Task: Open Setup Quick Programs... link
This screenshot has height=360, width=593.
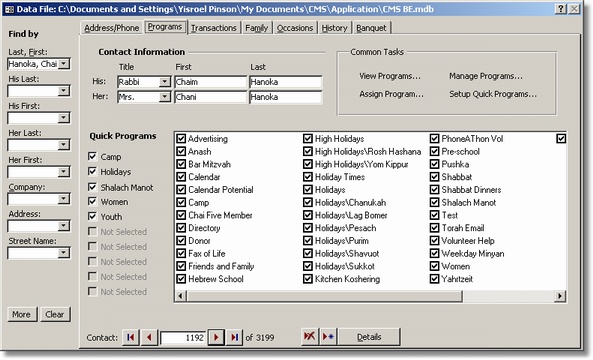Action: (x=493, y=94)
